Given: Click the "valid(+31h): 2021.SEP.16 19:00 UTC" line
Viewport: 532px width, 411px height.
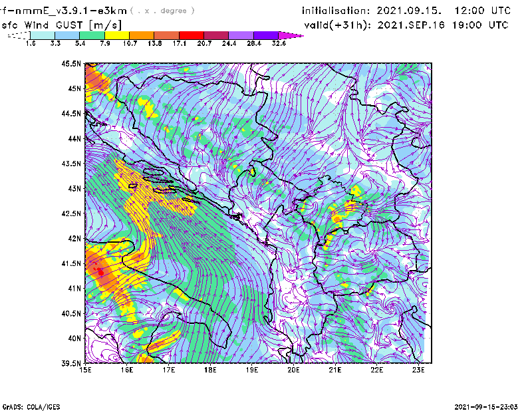Looking at the screenshot, I should pyautogui.click(x=406, y=25).
